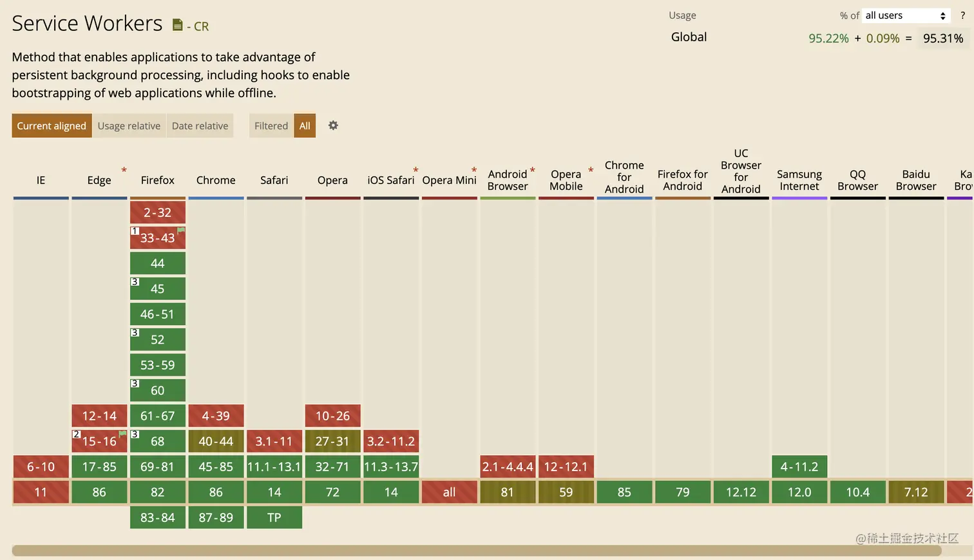Click the question mark help icon
This screenshot has width=974, height=560.
click(x=962, y=15)
